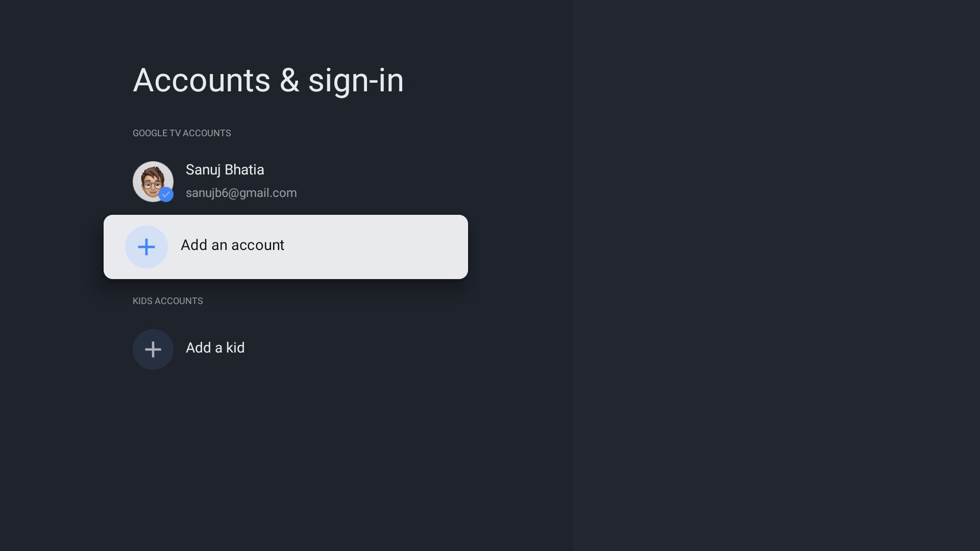Click the "GOOGLE TV ACCOUNTS" section header
Screen dimensions: 980x551
coord(182,133)
